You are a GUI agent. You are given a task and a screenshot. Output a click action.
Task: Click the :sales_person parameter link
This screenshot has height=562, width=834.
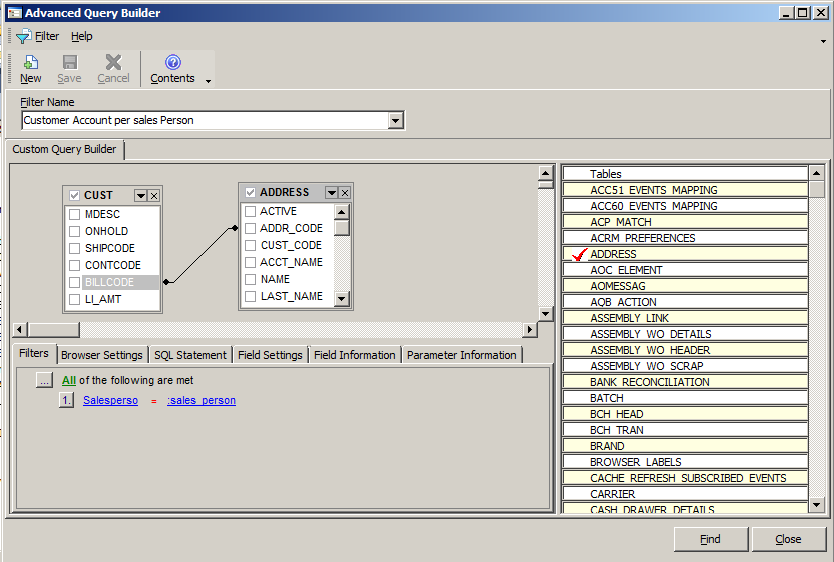201,400
